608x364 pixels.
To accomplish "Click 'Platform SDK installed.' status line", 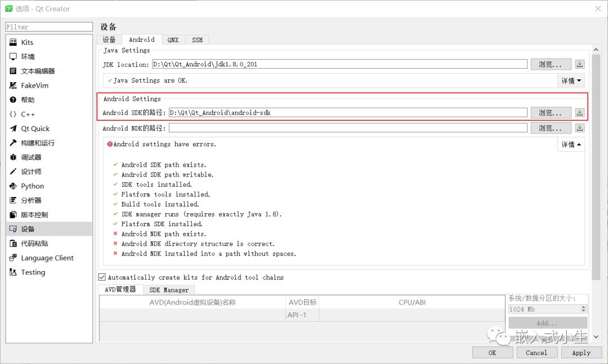I will (162, 224).
